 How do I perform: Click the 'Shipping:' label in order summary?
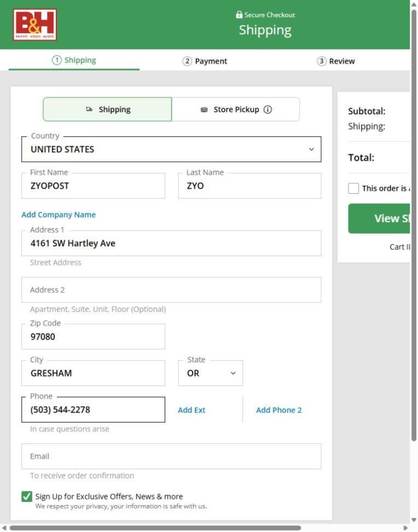coord(367,126)
